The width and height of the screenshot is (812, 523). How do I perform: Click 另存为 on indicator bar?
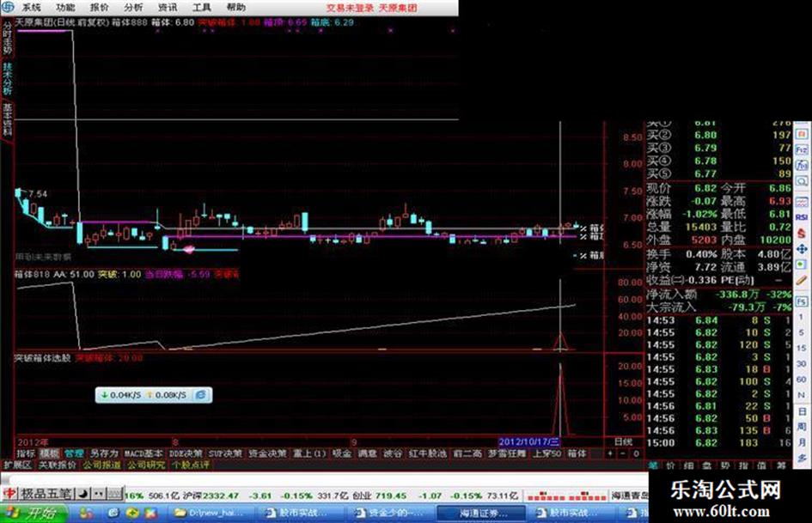click(104, 453)
